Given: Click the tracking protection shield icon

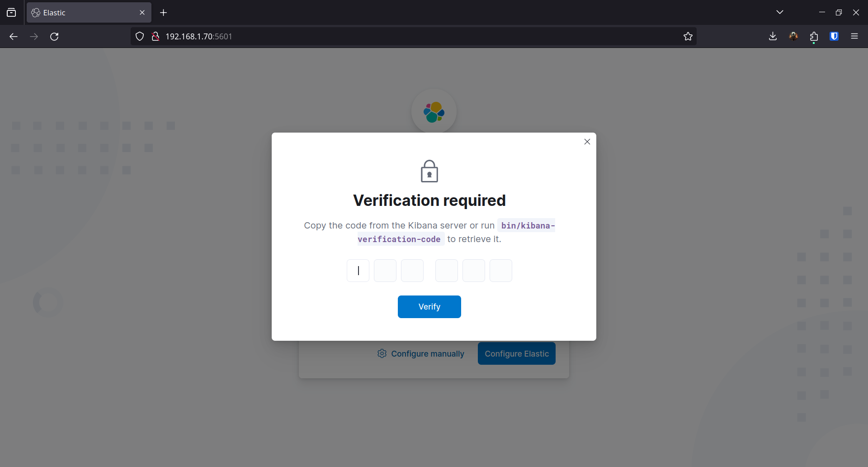Looking at the screenshot, I should (140, 37).
